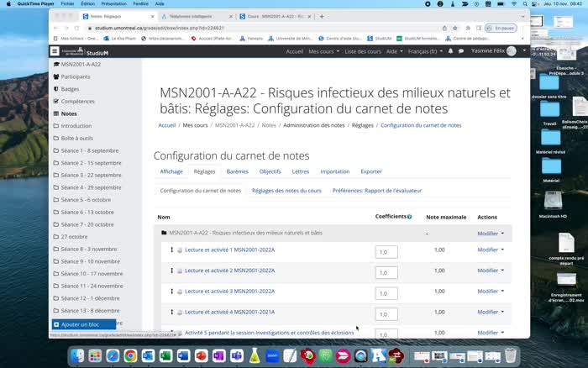Click move icon for Lecture et activité 1
Screen dimensions: 588x368
(171, 250)
